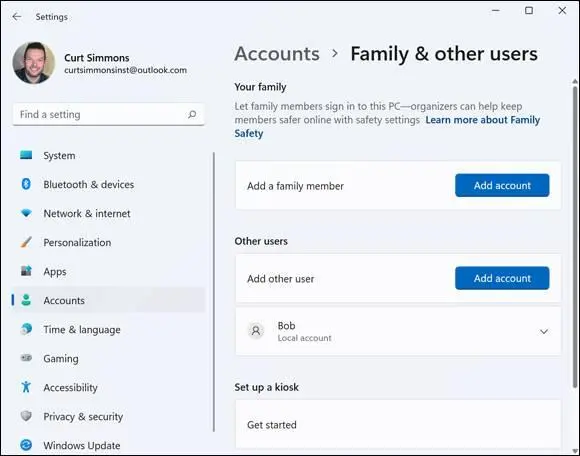
Task: Click Add account for other user
Action: (x=502, y=278)
